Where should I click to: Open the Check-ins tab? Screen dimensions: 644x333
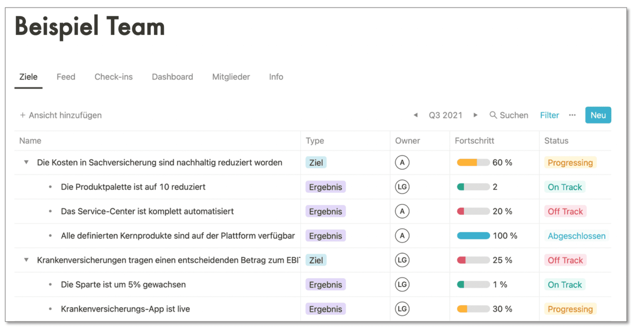(114, 77)
